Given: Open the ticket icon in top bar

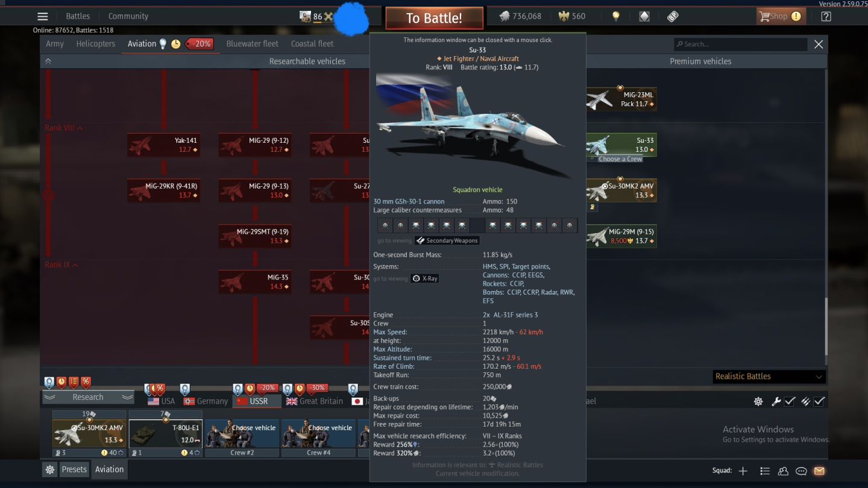Looking at the screenshot, I should [x=673, y=16].
